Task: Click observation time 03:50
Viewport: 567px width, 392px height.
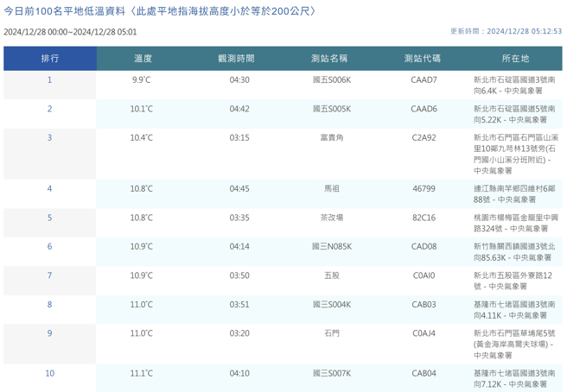Action: click(239, 275)
